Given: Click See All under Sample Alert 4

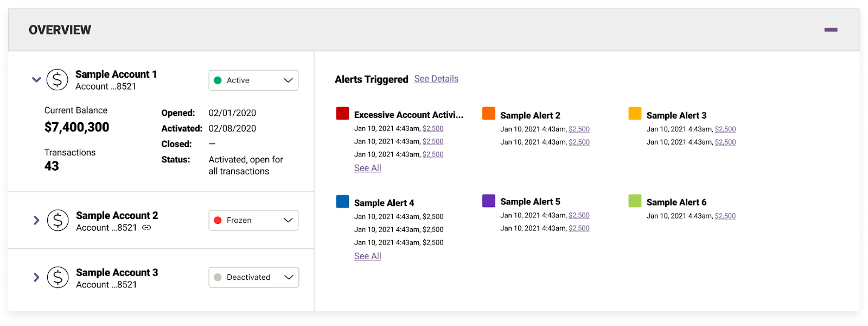Looking at the screenshot, I should [x=368, y=256].
